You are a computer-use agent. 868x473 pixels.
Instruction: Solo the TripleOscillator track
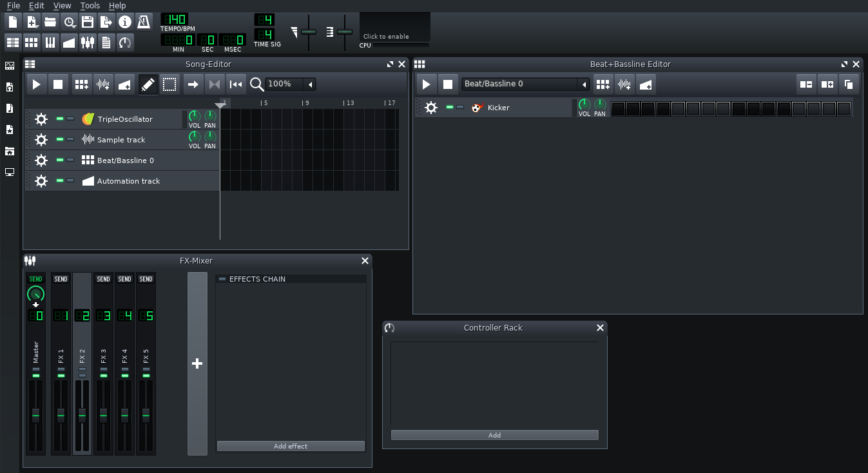(70, 119)
